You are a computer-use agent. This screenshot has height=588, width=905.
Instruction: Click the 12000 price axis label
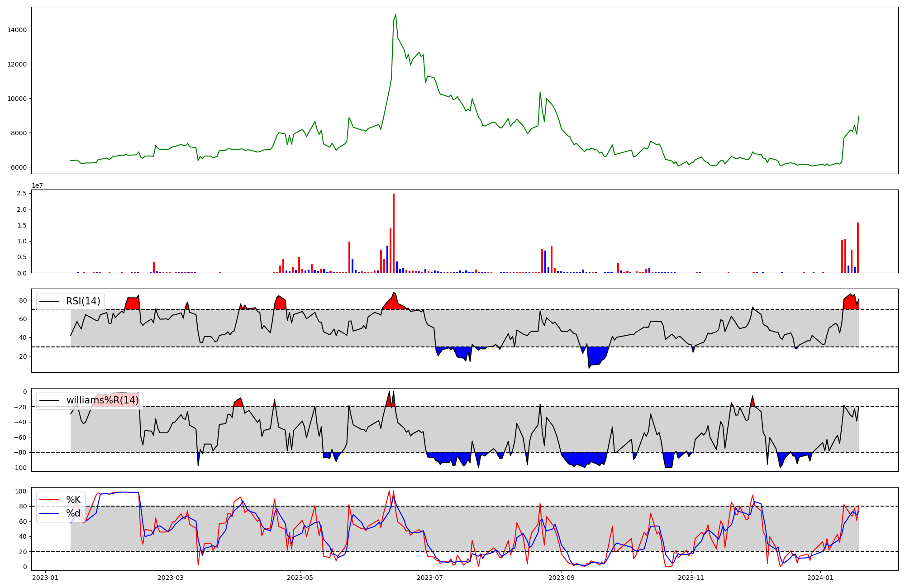(x=18, y=64)
